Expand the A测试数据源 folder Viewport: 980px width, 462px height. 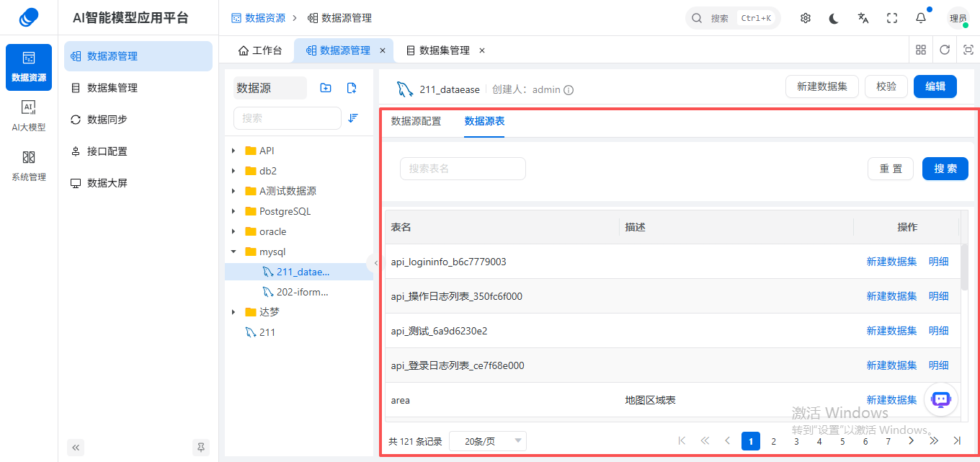point(233,191)
